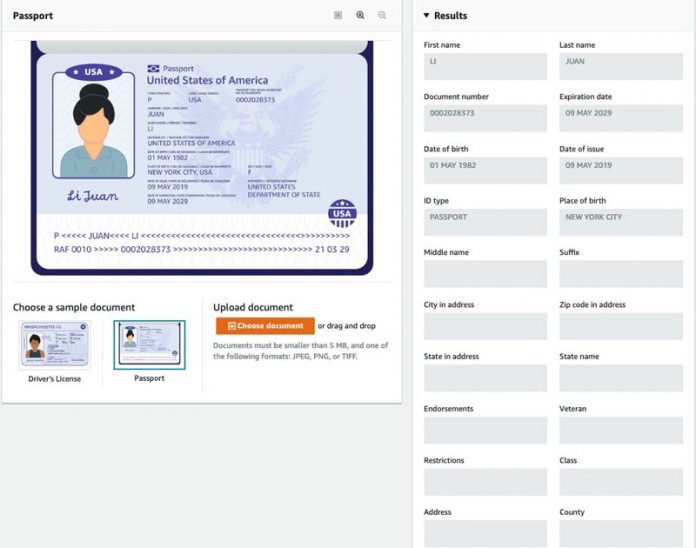Click the County field
This screenshot has height=548, width=696.
pyautogui.click(x=621, y=534)
